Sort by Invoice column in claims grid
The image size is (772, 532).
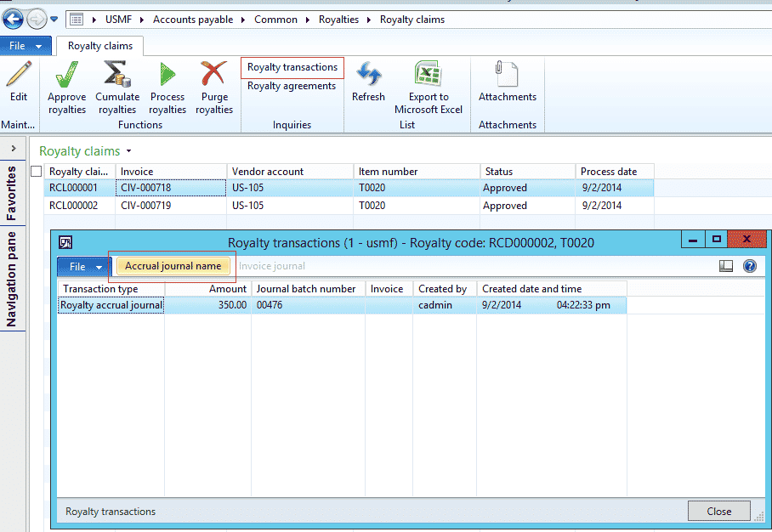click(x=171, y=172)
